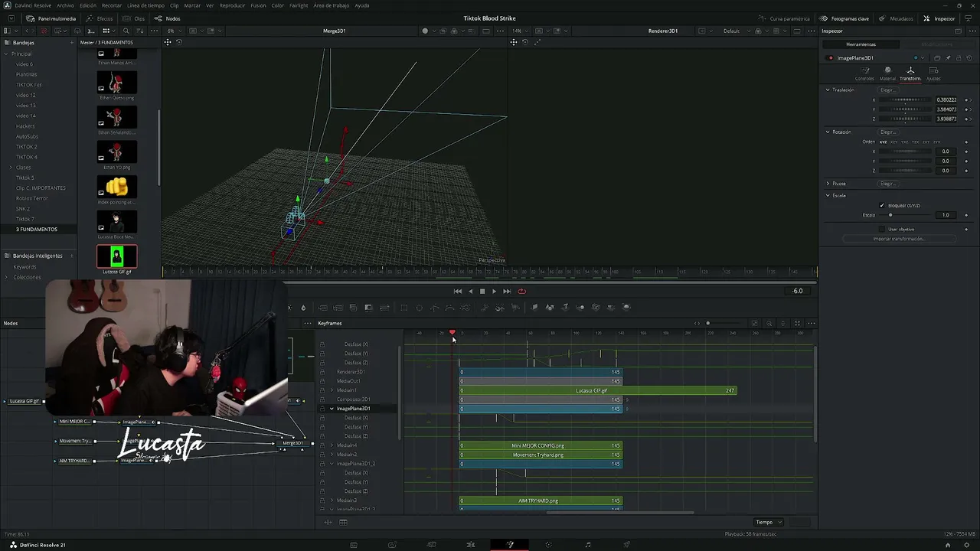Viewport: 980px width, 551px height.
Task: Toggle the ImagePlane3D1 enable indicator
Action: pyautogui.click(x=831, y=58)
